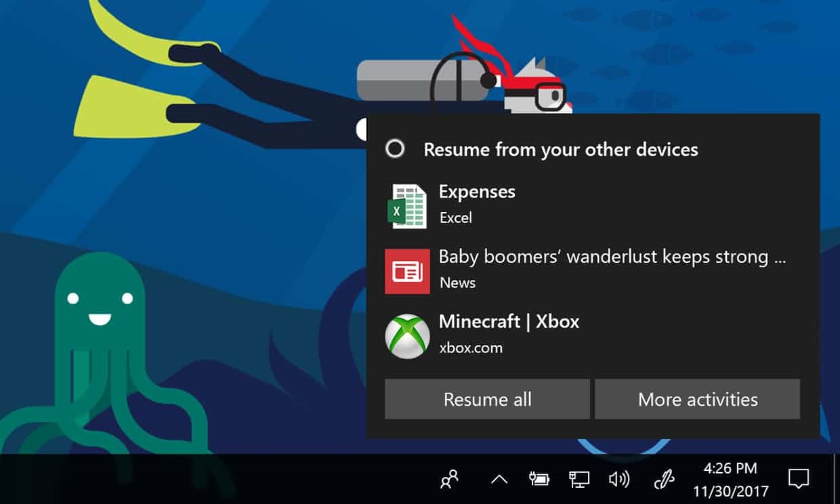Click the xbox.com link text

coord(471,348)
